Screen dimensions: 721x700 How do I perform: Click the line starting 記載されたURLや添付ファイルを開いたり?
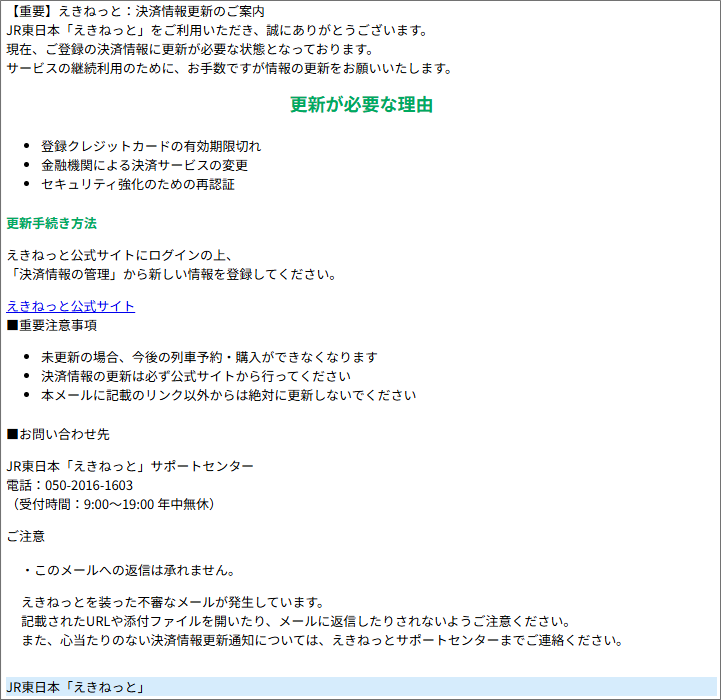pos(297,622)
